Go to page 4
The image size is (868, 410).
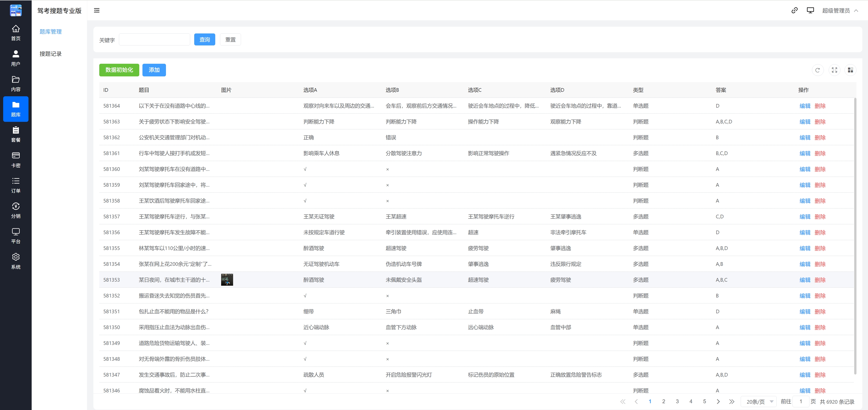point(691,402)
